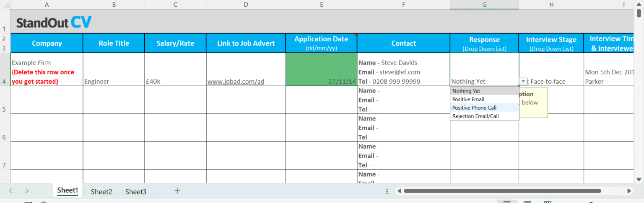Click previous sheet navigation arrow
The height and width of the screenshot is (203, 644).
tap(11, 191)
